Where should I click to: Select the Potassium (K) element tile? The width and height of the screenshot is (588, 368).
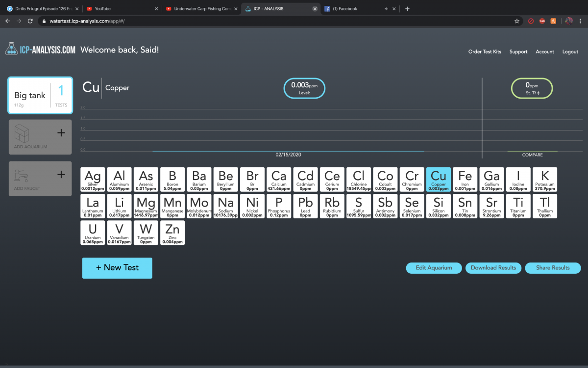pos(545,179)
